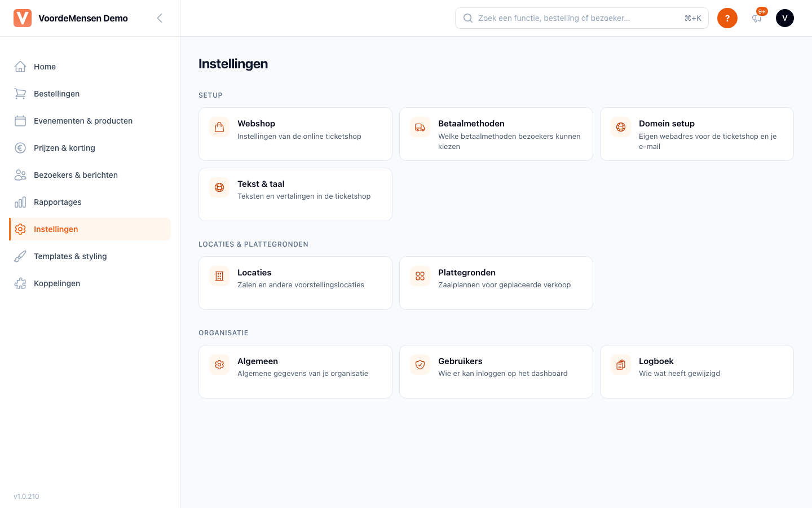Open Koppelingen from the sidebar
This screenshot has height=508, width=812.
[x=90, y=283]
